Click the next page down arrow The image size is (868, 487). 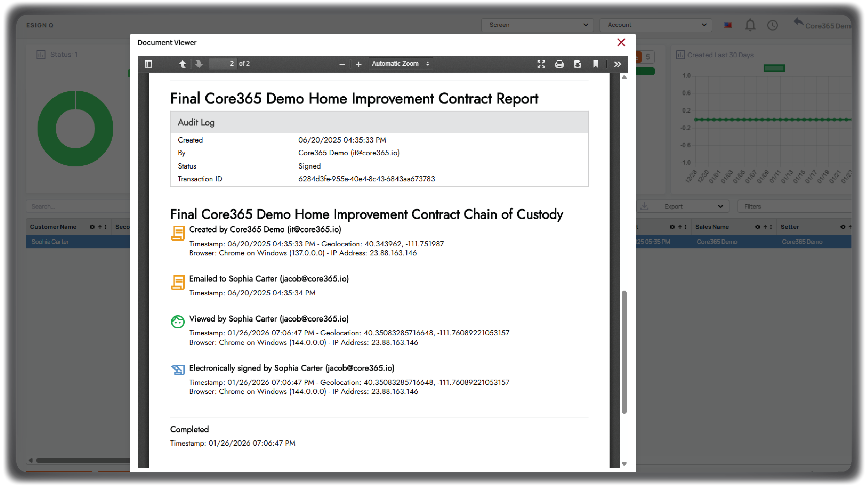199,64
